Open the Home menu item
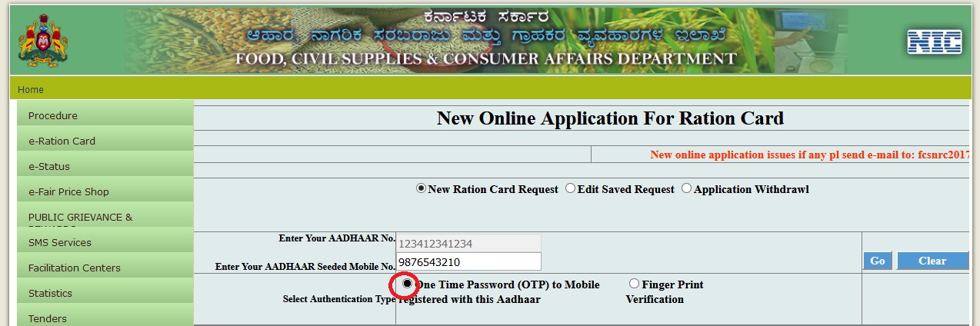Viewport: 980px width, 326px height. (x=31, y=89)
